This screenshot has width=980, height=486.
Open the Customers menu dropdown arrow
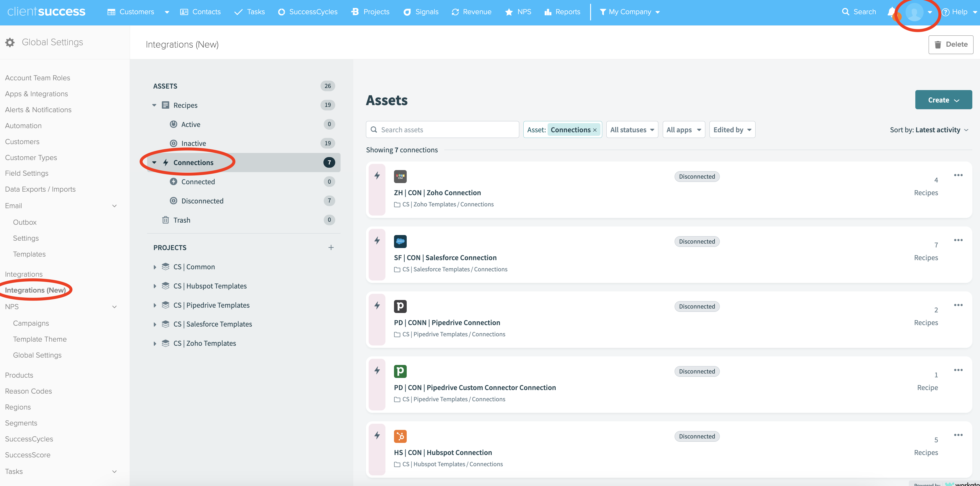[167, 12]
